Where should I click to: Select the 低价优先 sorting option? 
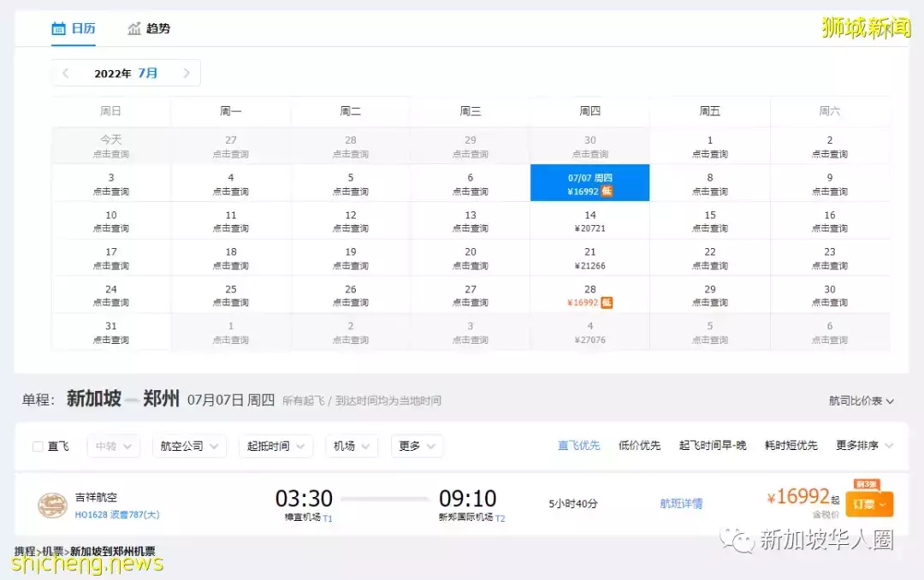[639, 445]
